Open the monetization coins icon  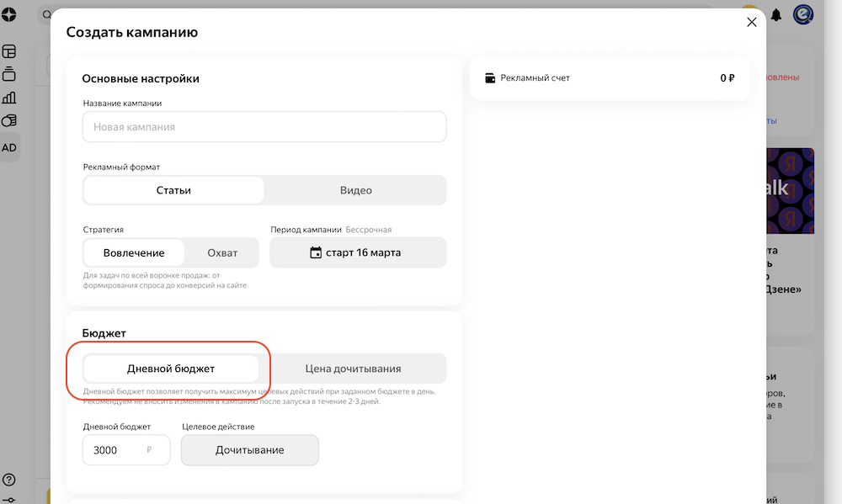click(x=9, y=121)
